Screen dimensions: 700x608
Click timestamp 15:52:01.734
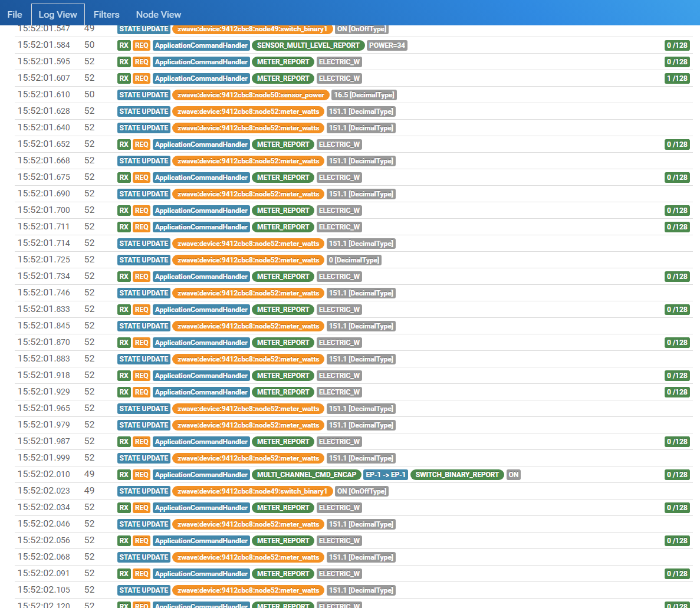coord(44,277)
